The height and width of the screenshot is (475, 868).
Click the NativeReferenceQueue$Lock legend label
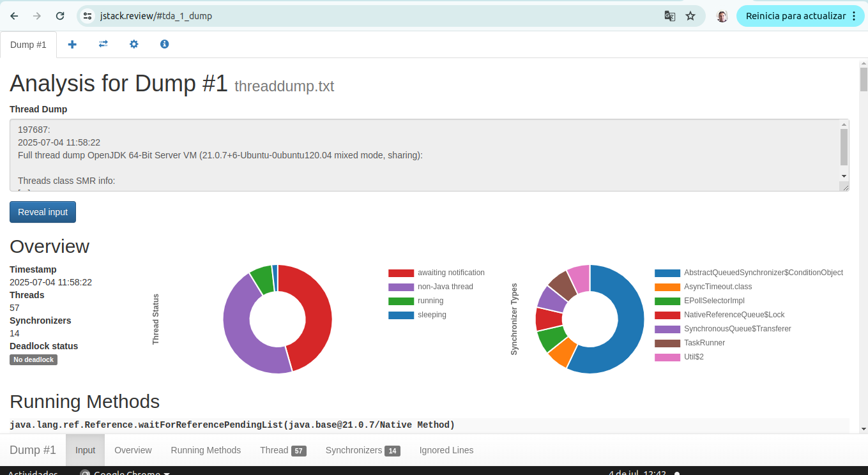(735, 315)
